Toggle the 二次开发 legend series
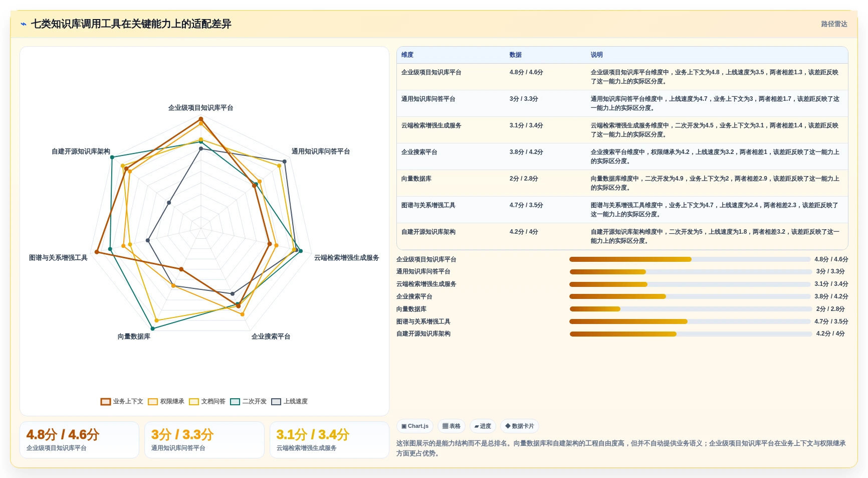 click(248, 401)
